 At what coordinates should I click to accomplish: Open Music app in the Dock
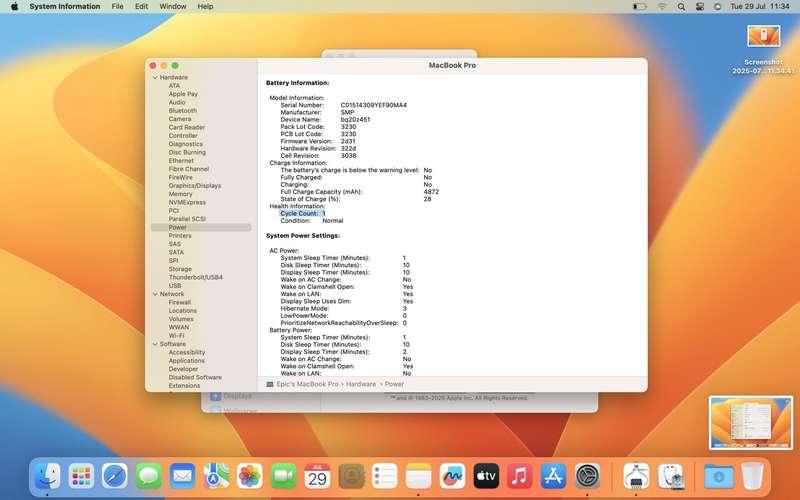[x=519, y=477]
